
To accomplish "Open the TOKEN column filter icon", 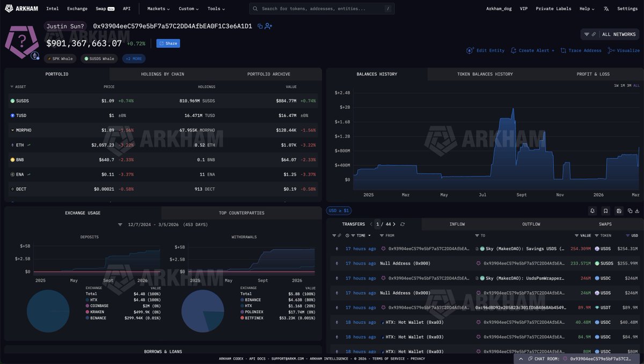I will (x=597, y=235).
